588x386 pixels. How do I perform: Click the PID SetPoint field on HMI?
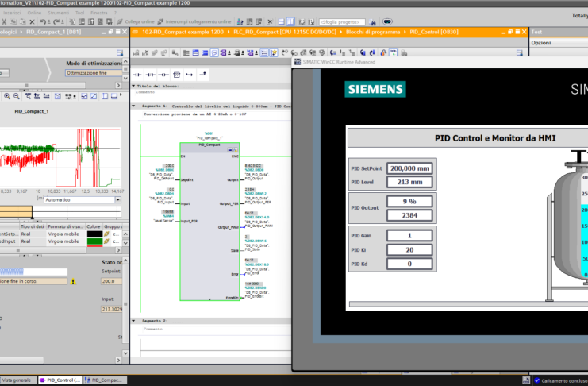[409, 168]
